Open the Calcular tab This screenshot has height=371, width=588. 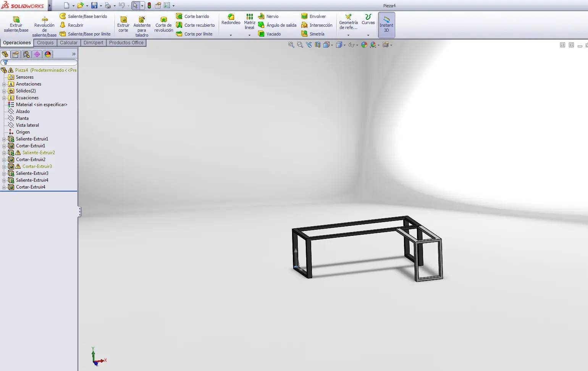(x=69, y=43)
